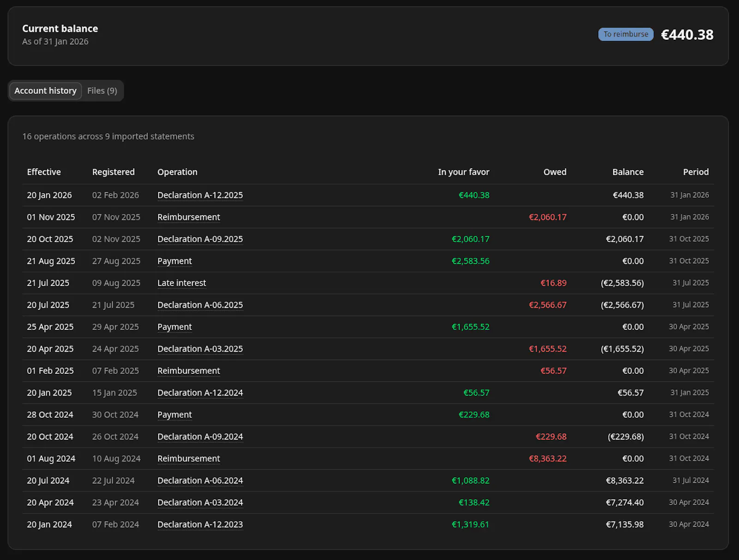Click the Registered column header
This screenshot has width=739, height=560.
point(113,172)
